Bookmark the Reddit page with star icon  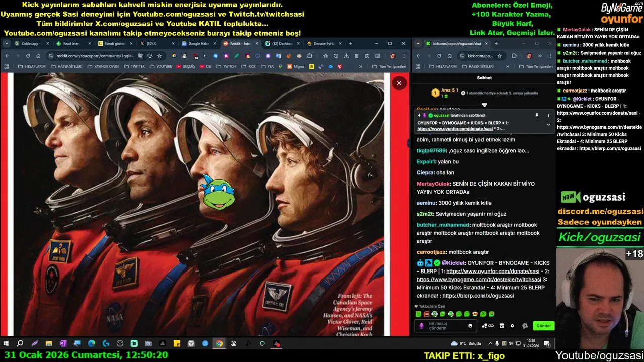point(159,56)
